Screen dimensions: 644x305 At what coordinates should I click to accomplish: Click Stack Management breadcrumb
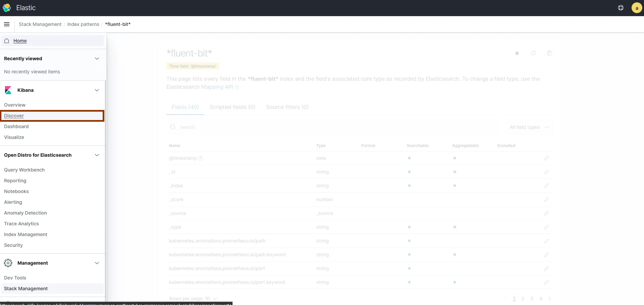coord(40,24)
